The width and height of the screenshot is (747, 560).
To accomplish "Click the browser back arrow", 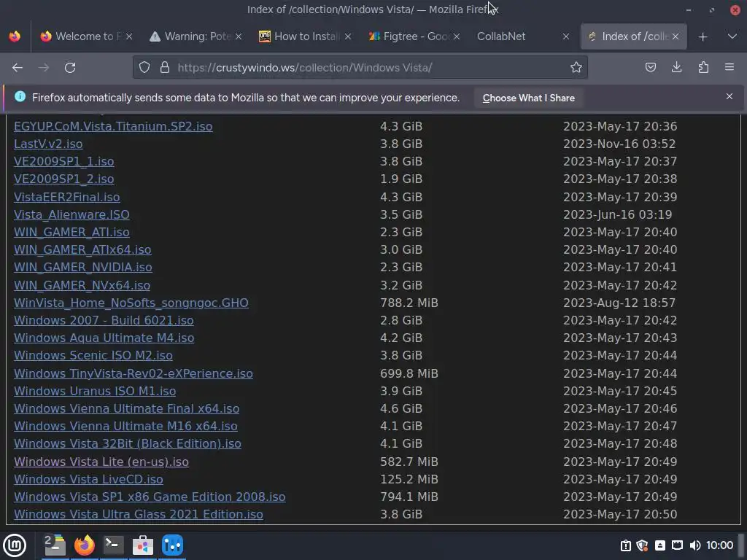I will (18, 68).
